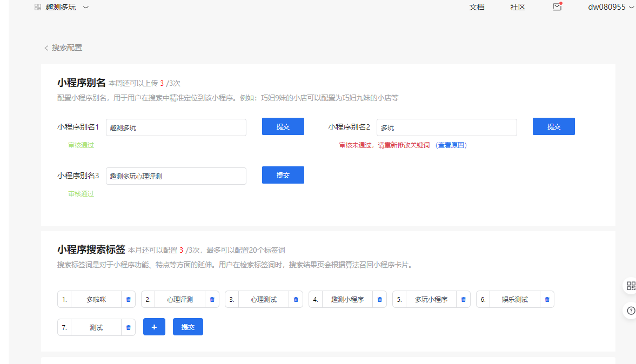Image resolution: width=636 pixels, height=364 pixels.
Task: Edit the tag field 趣测小程序
Action: [347, 300]
